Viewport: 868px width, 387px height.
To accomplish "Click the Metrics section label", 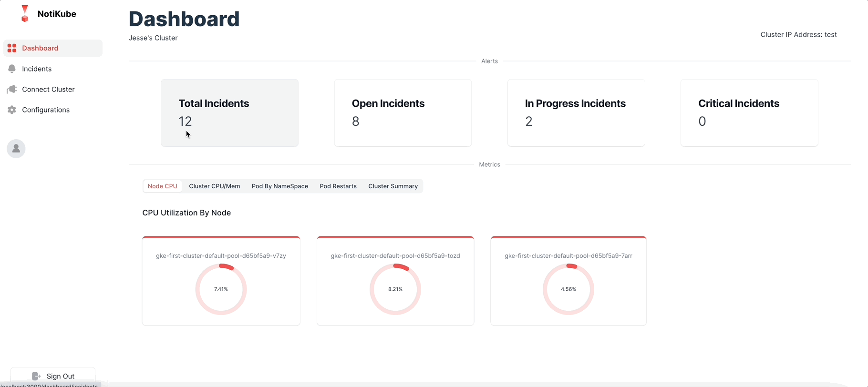I will click(489, 164).
